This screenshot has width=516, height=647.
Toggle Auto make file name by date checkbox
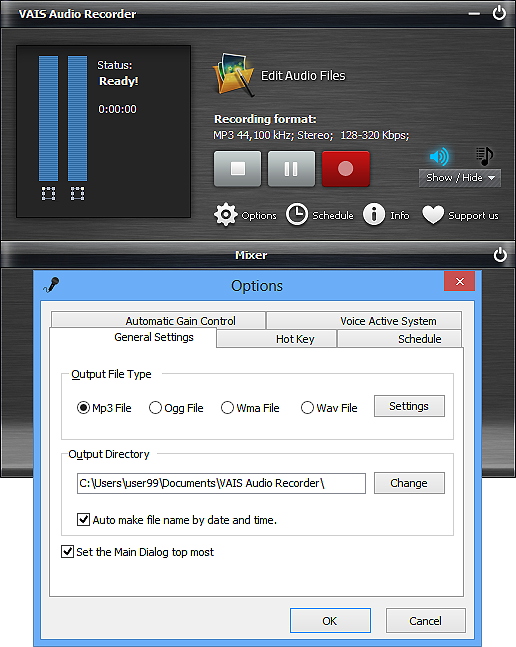pyautogui.click(x=83, y=519)
